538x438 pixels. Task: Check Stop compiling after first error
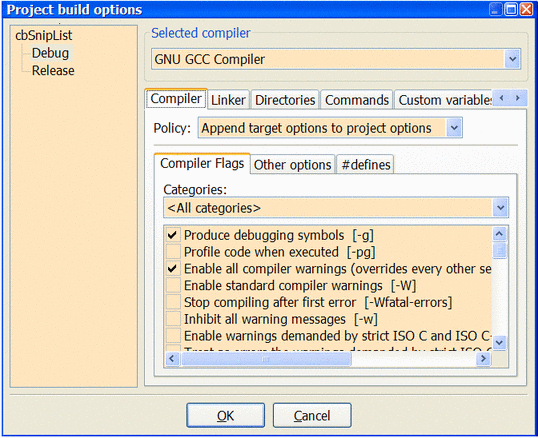point(173,302)
